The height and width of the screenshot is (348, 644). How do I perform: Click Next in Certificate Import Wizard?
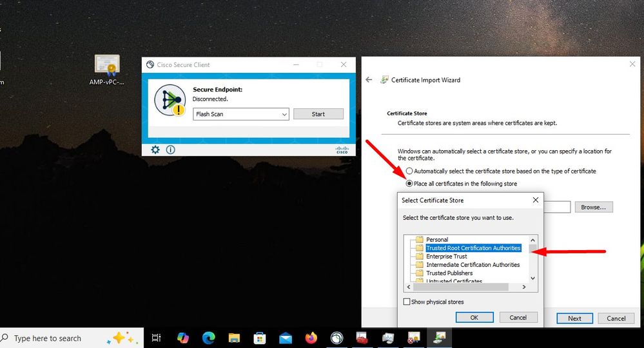(574, 318)
